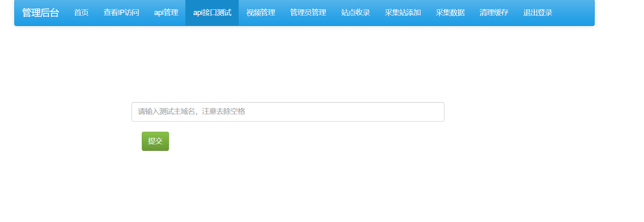Image resolution: width=644 pixels, height=222 pixels.
Task: View the 采集数据 page
Action: point(450,13)
